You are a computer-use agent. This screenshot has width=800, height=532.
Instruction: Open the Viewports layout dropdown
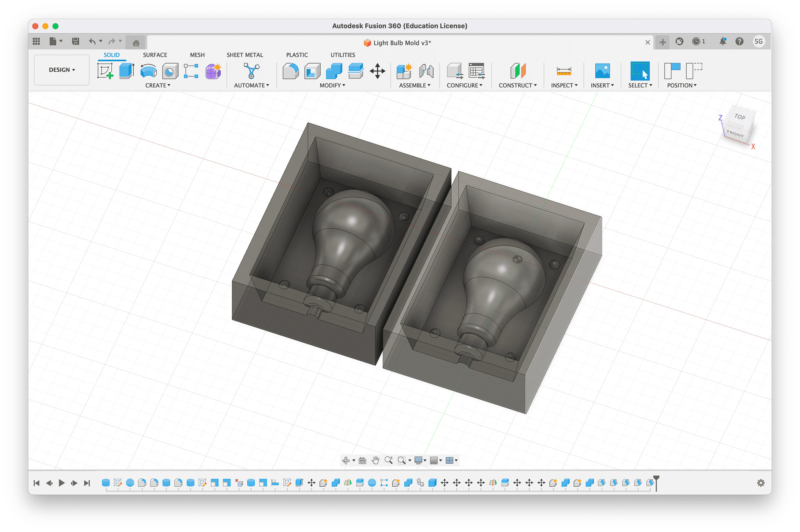452,461
